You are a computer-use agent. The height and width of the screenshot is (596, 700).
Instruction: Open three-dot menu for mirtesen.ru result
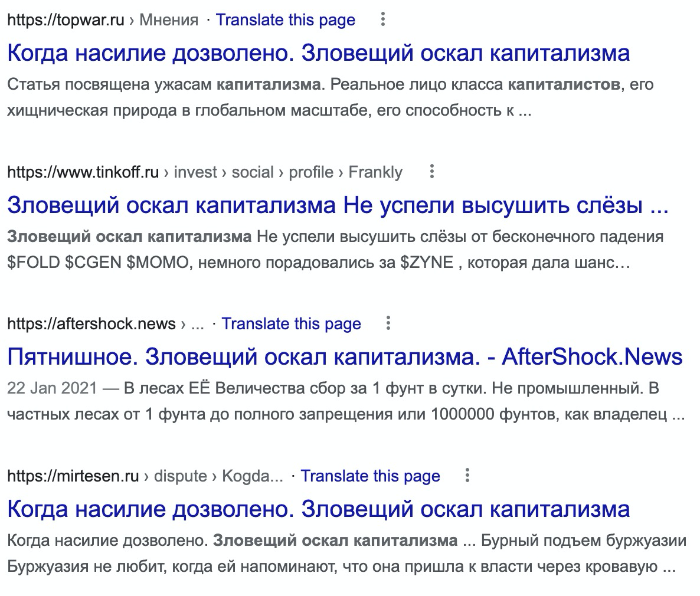pyautogui.click(x=467, y=475)
